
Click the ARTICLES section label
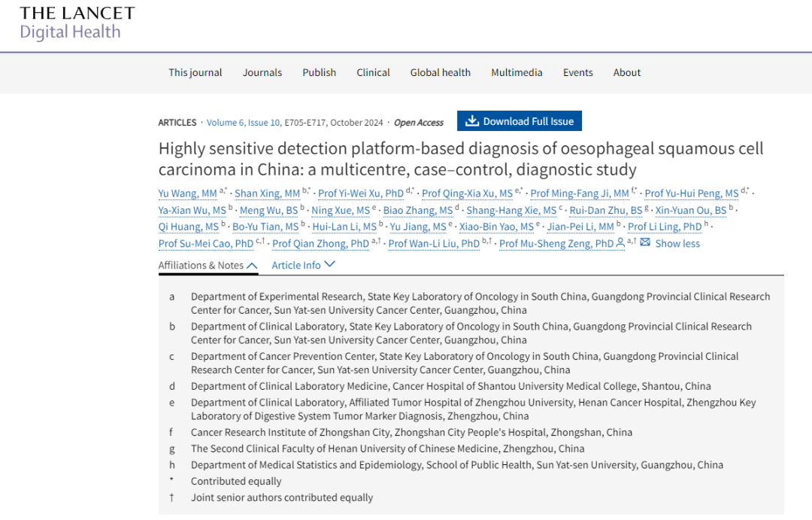tap(177, 123)
